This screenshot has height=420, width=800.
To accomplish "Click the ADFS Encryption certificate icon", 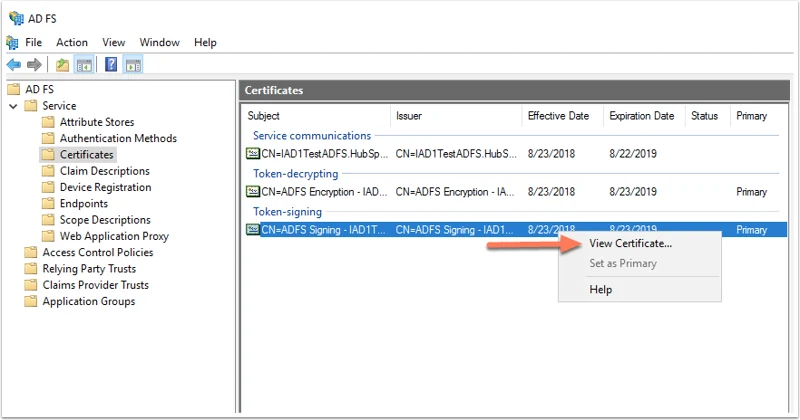I will point(253,191).
